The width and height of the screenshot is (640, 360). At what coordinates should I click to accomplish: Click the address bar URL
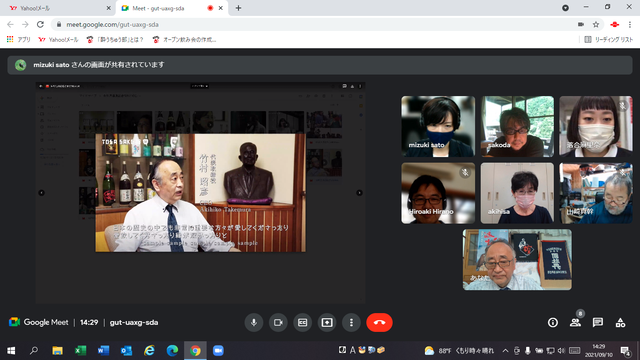click(x=113, y=24)
